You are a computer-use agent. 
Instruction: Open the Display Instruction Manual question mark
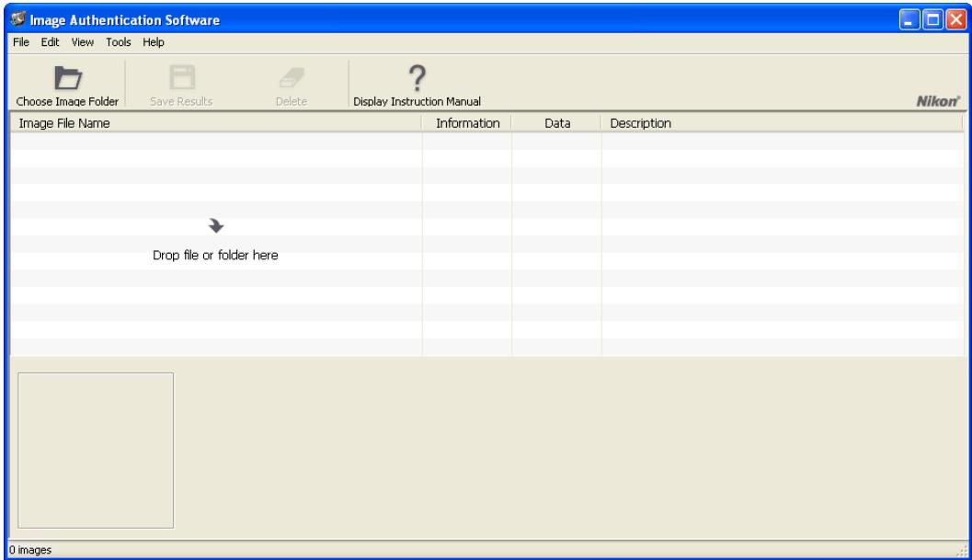pyautogui.click(x=417, y=78)
